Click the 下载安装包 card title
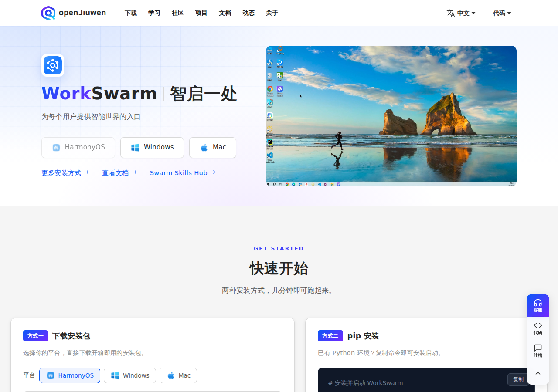558x392 pixels. pos(71,336)
